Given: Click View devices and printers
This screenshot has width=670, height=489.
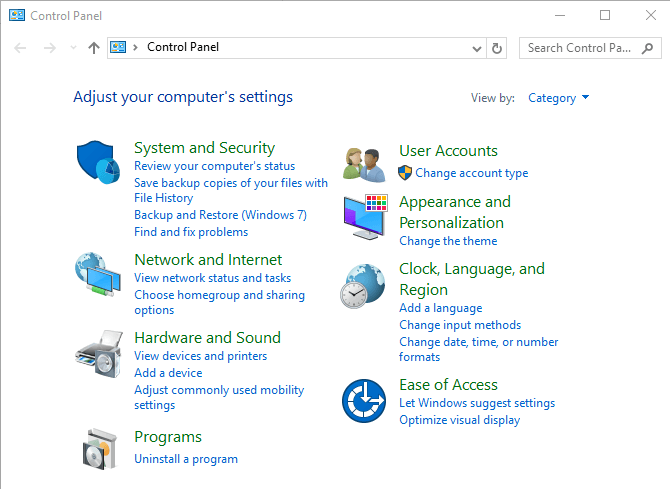Looking at the screenshot, I should [200, 356].
